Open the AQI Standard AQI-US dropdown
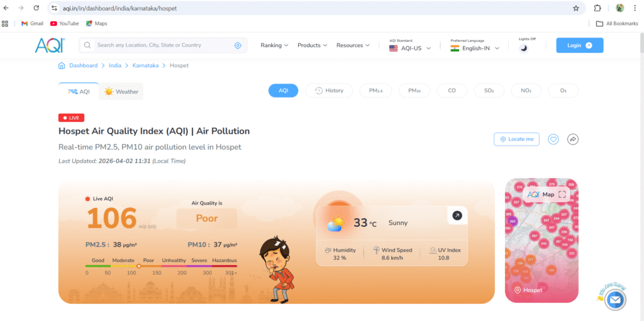 pyautogui.click(x=410, y=48)
